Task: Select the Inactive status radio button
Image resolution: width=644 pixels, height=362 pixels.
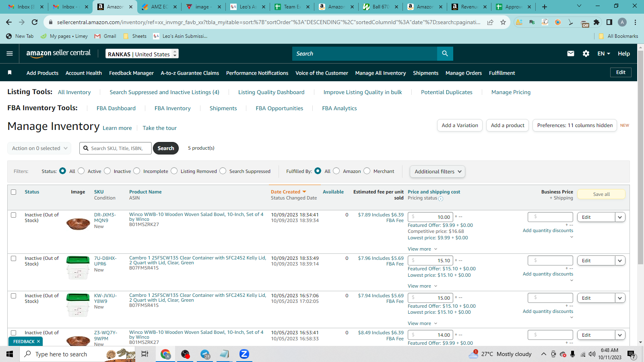Action: pyautogui.click(x=107, y=171)
